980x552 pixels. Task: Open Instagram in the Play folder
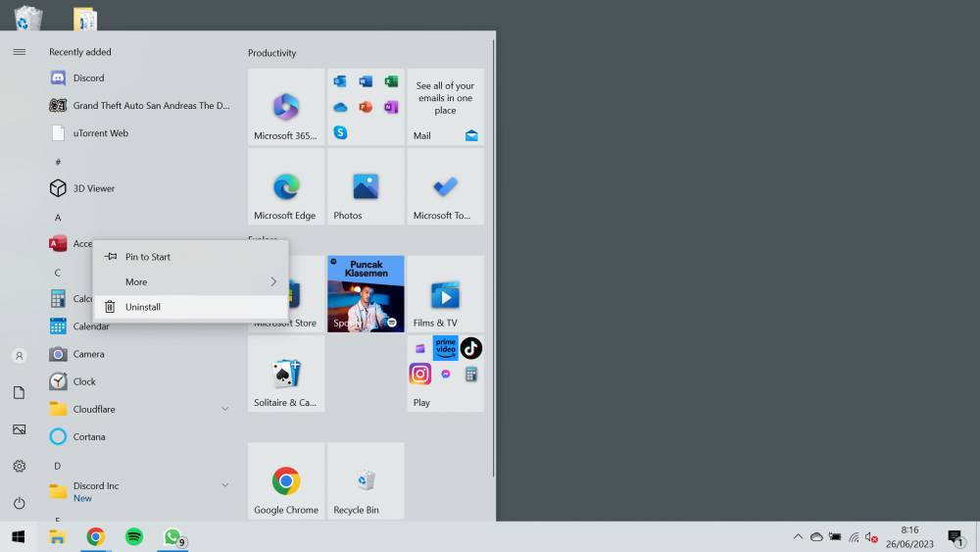420,374
